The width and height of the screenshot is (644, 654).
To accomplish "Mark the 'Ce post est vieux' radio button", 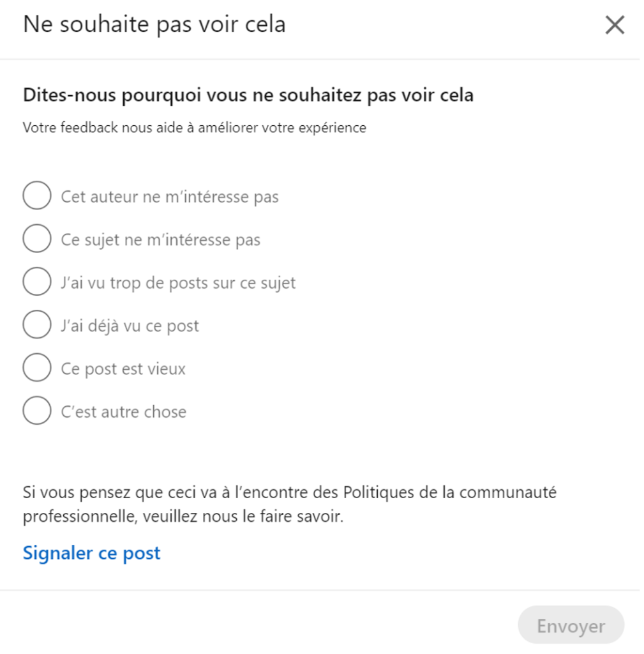I will [x=37, y=367].
